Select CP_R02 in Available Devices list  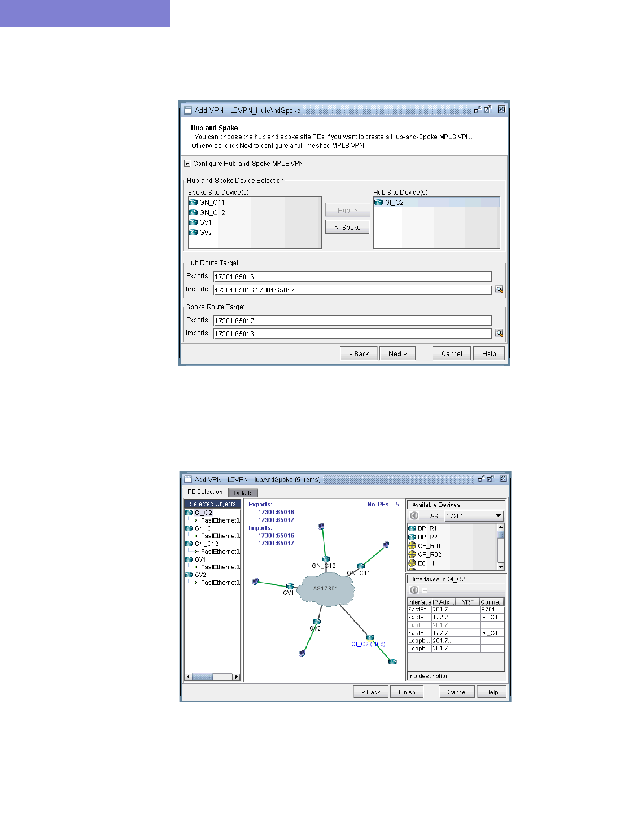click(425, 554)
